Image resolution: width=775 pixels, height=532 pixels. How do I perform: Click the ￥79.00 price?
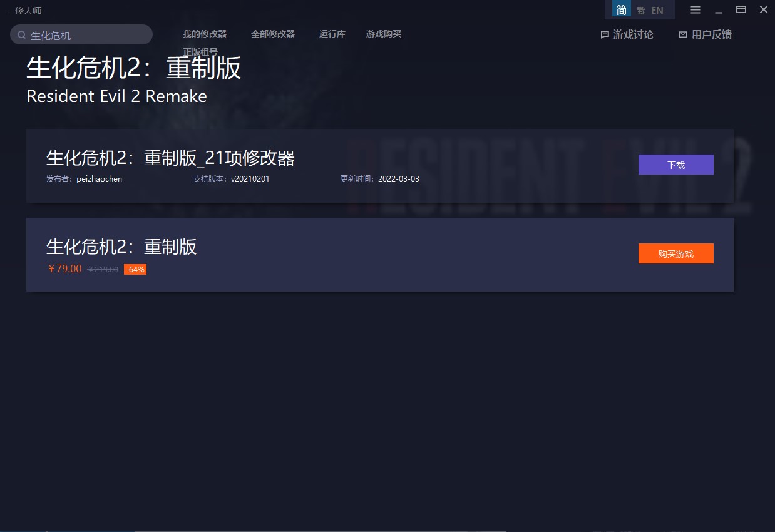click(64, 269)
